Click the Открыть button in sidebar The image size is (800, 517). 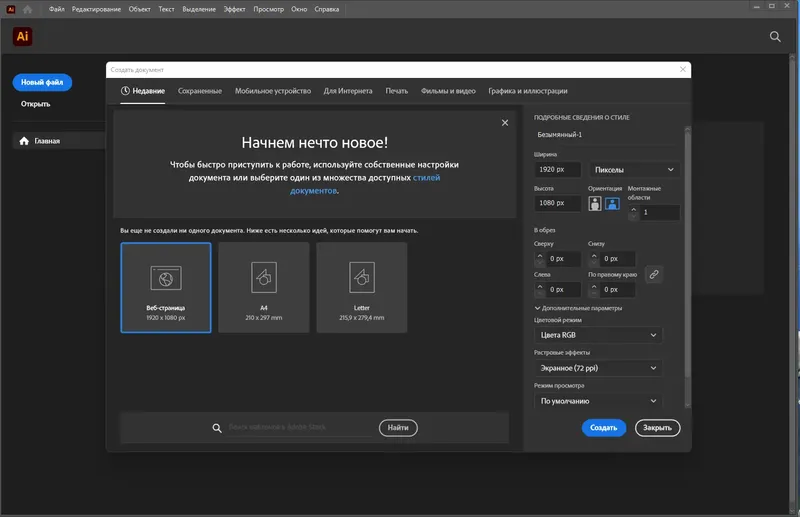click(x=35, y=104)
